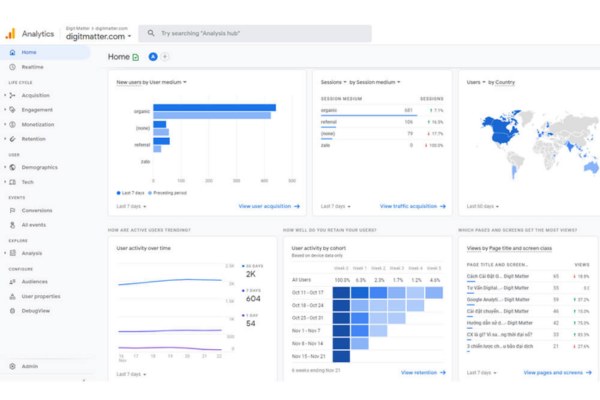Click the green report icon beside Home
Viewport: 600px width, 400px height.
pyautogui.click(x=135, y=57)
